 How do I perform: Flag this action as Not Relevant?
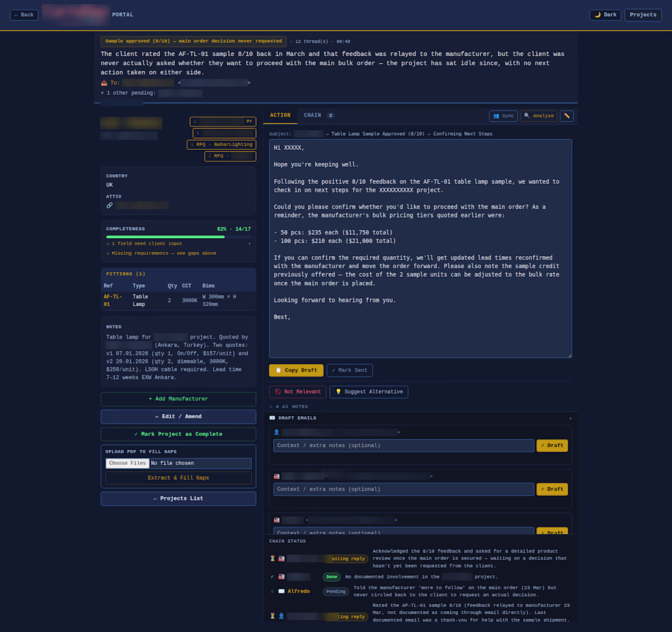point(298,392)
